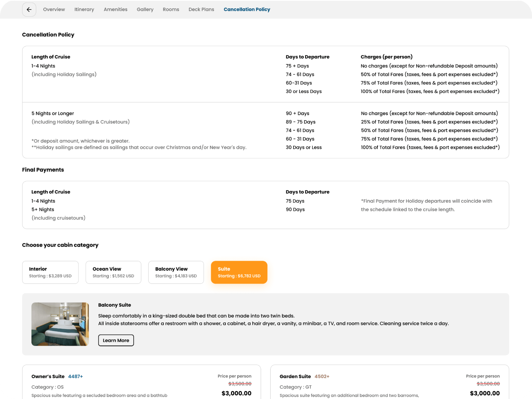Click the back arrow button
This screenshot has height=399, width=532.
point(29,9)
